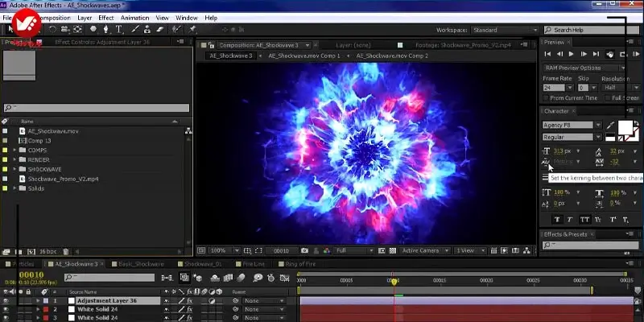Toggle the transparency grid in the viewer
Viewport: 644px width, 322px height.
[392, 250]
